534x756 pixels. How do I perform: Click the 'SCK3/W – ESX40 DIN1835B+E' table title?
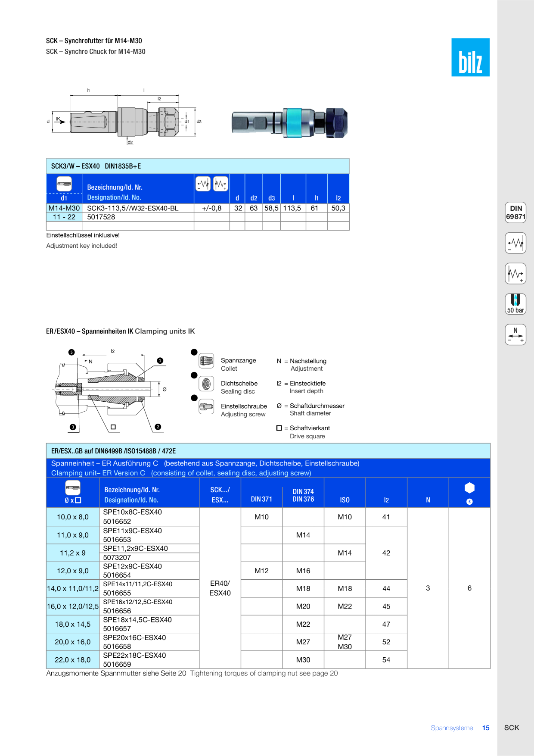pos(96,166)
